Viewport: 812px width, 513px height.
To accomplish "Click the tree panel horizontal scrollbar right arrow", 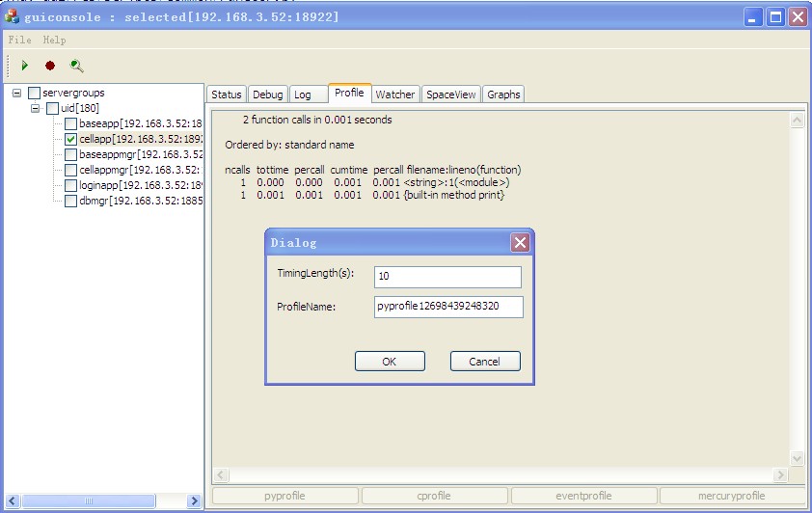I will pyautogui.click(x=194, y=501).
